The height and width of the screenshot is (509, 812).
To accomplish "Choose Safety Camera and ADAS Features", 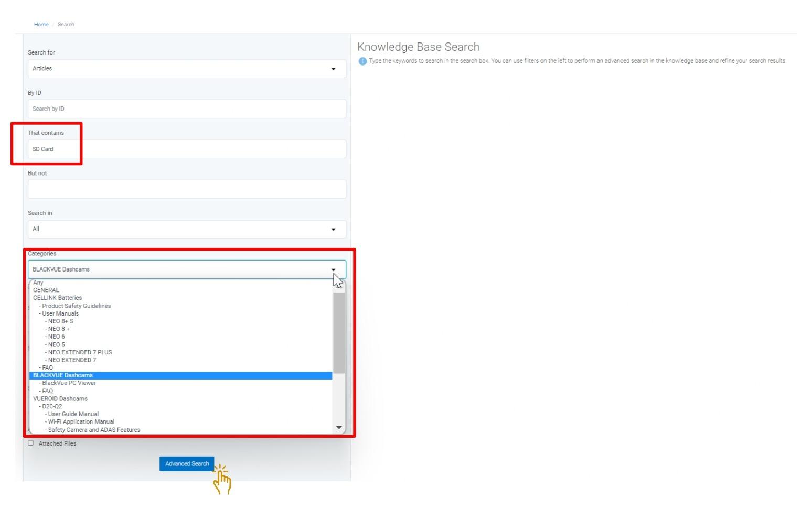I will [x=94, y=430].
